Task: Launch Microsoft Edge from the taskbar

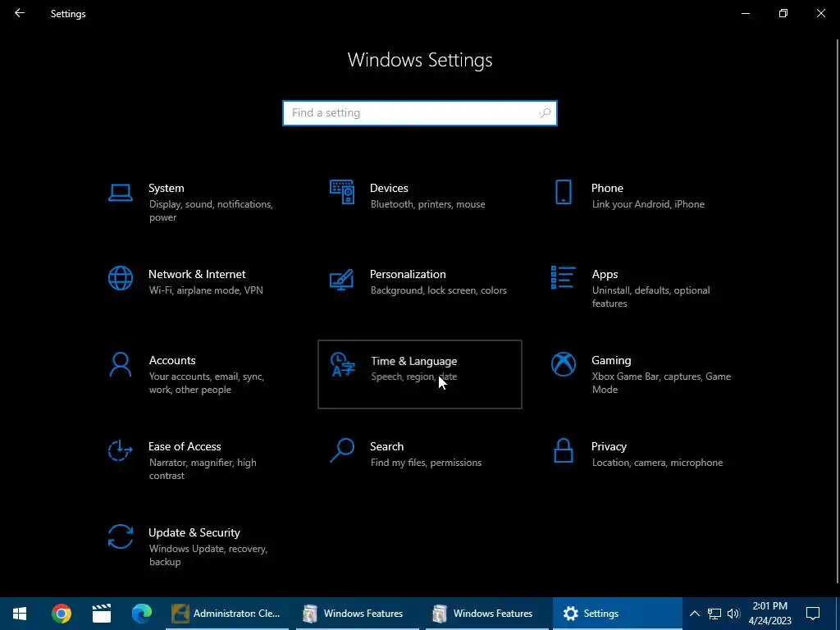Action: pos(141,614)
